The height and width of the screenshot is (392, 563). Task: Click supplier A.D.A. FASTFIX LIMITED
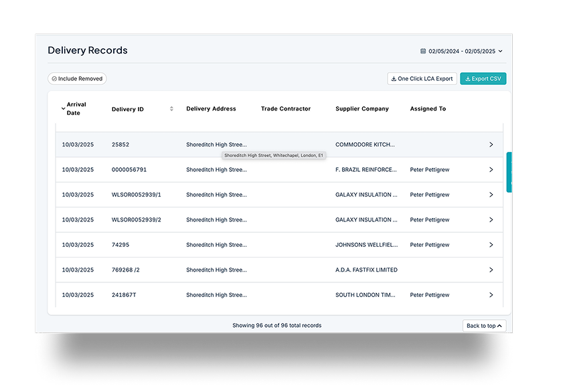[366, 270]
